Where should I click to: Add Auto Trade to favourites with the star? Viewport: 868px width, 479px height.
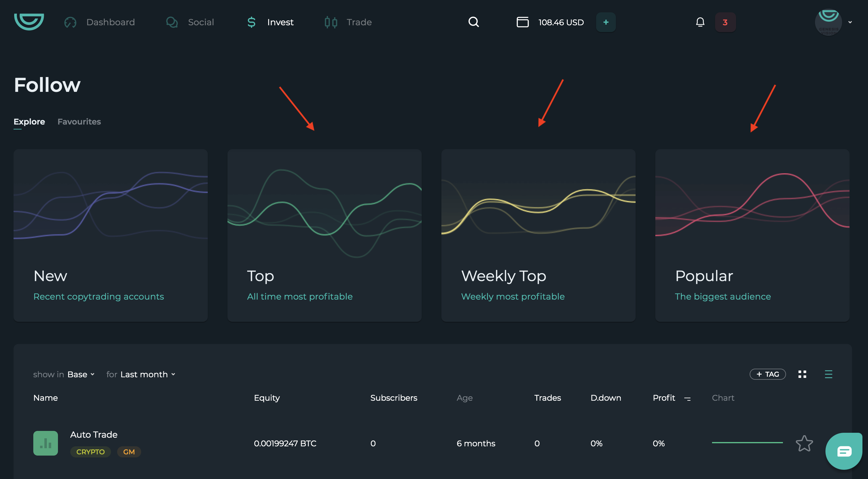tap(804, 443)
